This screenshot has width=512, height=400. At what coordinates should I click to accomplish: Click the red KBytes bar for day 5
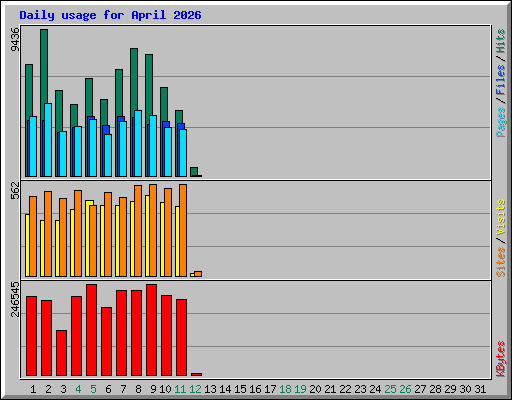pyautogui.click(x=91, y=330)
